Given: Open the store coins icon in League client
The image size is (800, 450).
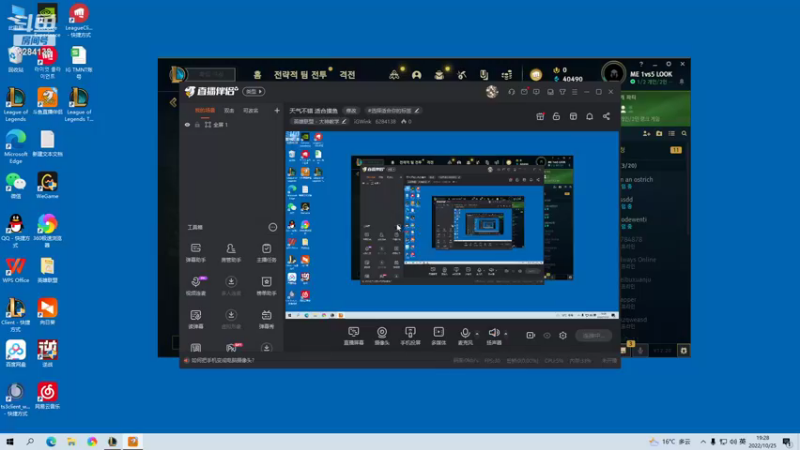Looking at the screenshot, I should [x=507, y=75].
